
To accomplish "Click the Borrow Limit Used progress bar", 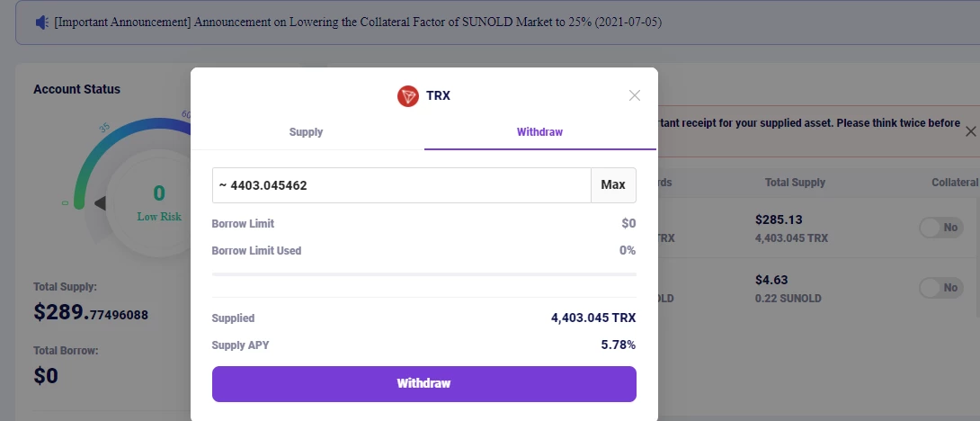I will coord(423,274).
